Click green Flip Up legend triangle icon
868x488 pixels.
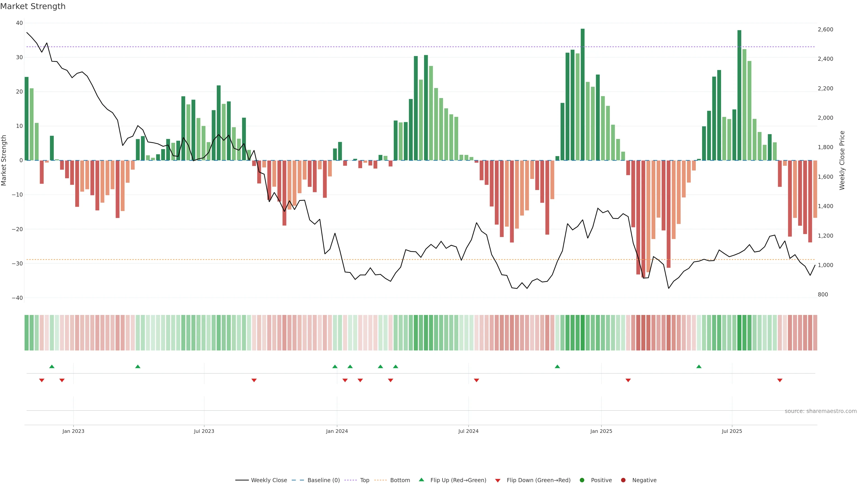pyautogui.click(x=421, y=480)
